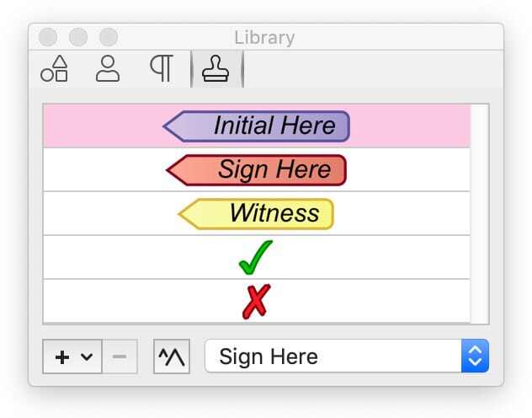Select the Initial Here stamp row
The image size is (532, 418).
point(256,126)
